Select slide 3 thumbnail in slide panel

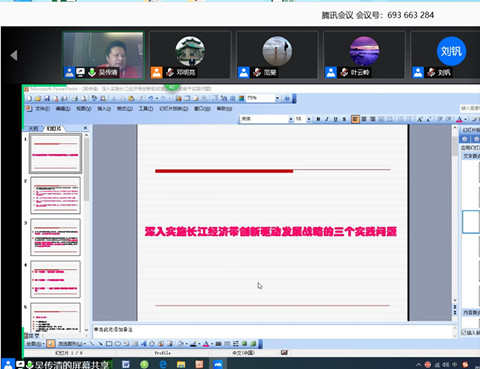(56, 237)
